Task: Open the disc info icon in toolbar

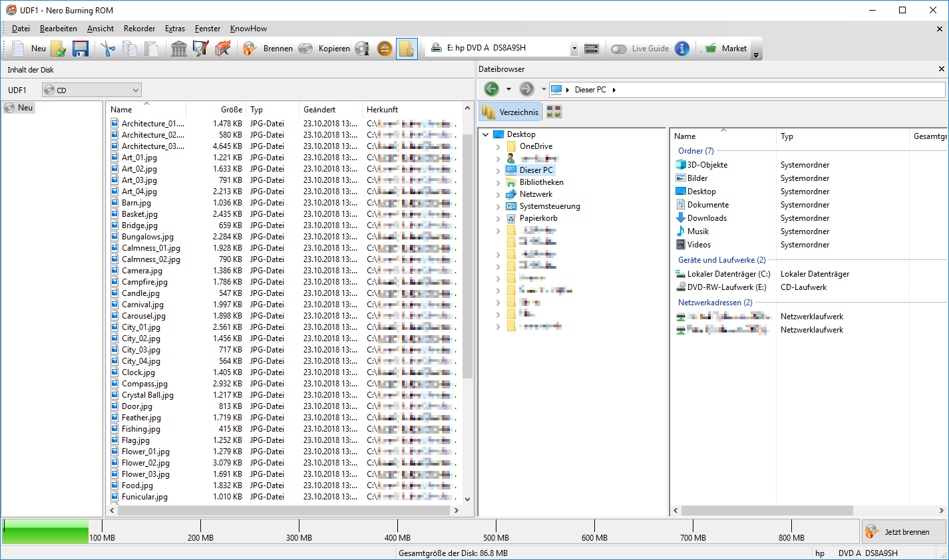Action: (362, 49)
